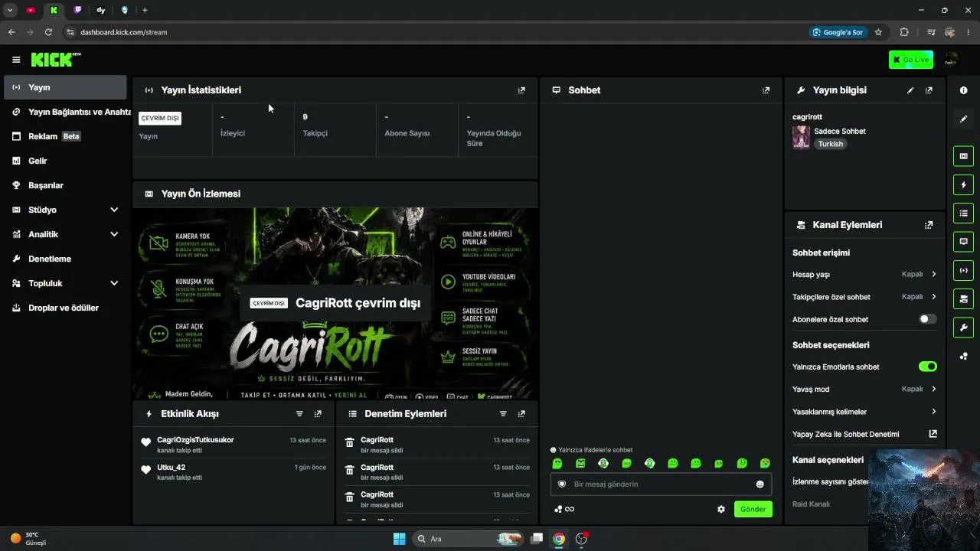Open chat settings gear icon
980x551 pixels.
(720, 509)
